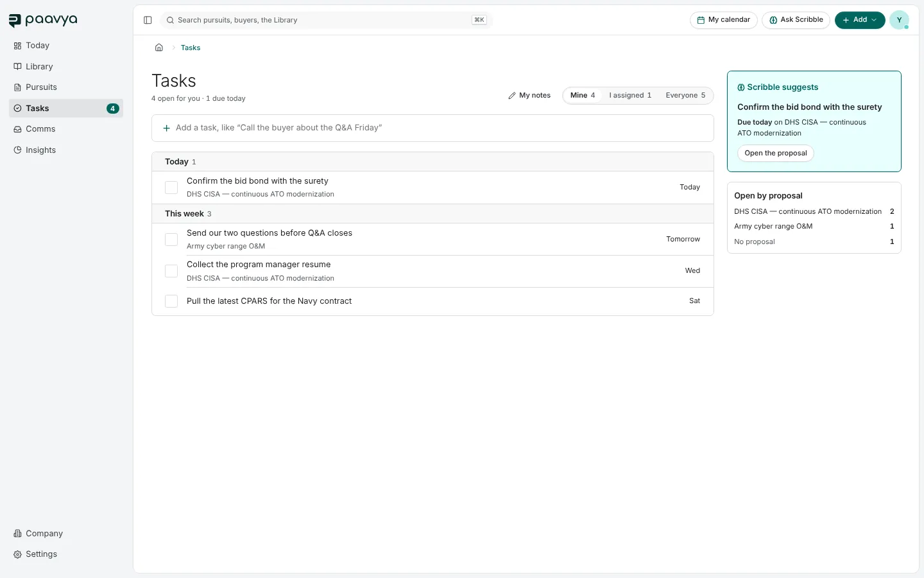The image size is (924, 578).
Task: Open Today in the sidebar
Action: (66, 46)
